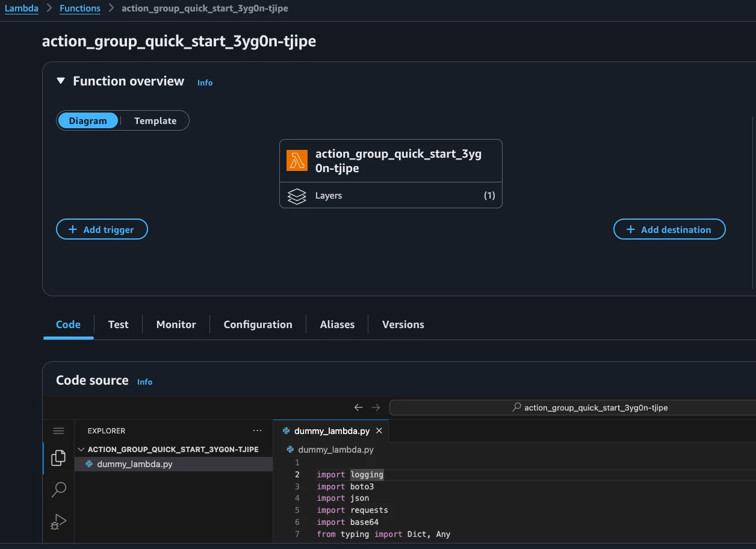Image resolution: width=756 pixels, height=549 pixels.
Task: Click the Add destination button
Action: (x=669, y=229)
